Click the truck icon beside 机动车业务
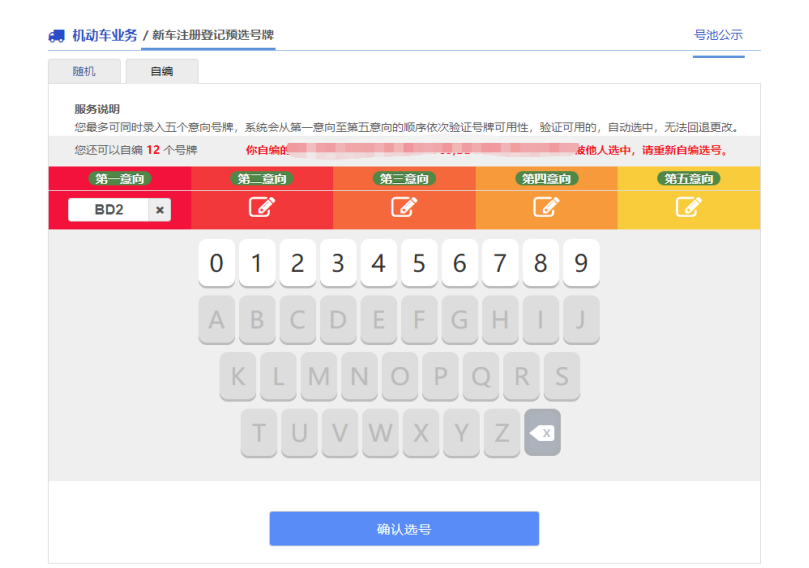The height and width of the screenshot is (568, 809). 57,36
